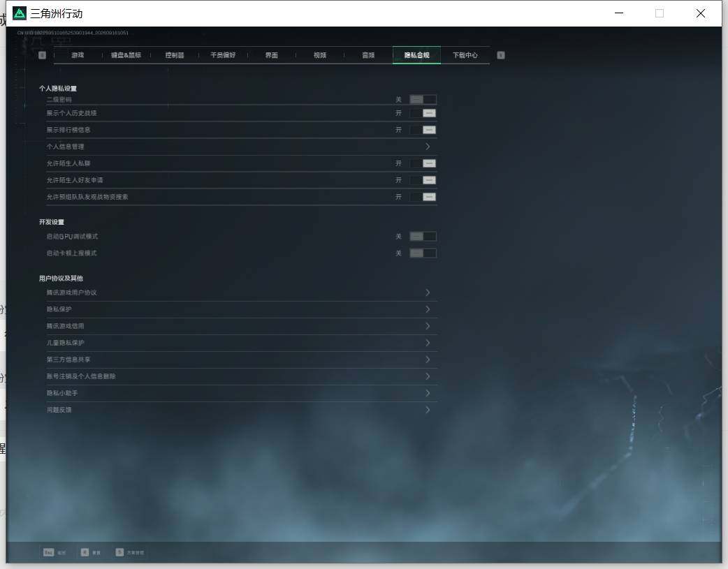Open the 腾讯游戏用户协议 arrow
This screenshot has width=728, height=569.
428,293
